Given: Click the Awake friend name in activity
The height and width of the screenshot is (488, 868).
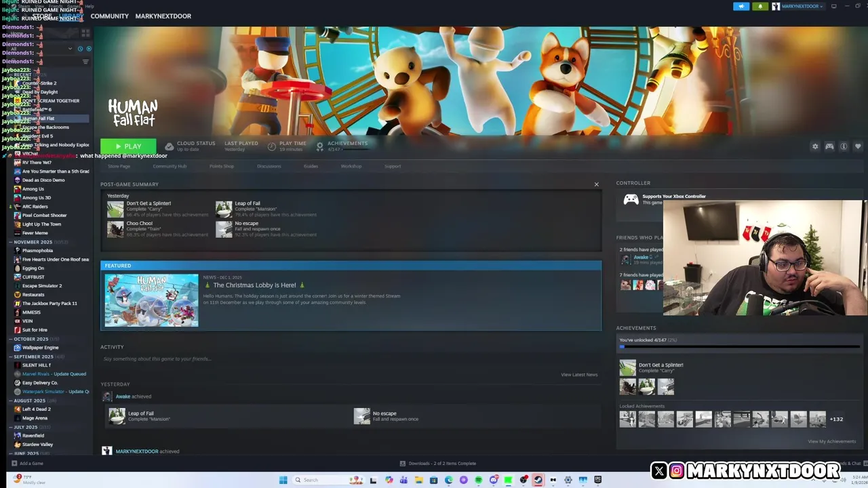Looking at the screenshot, I should tap(123, 396).
